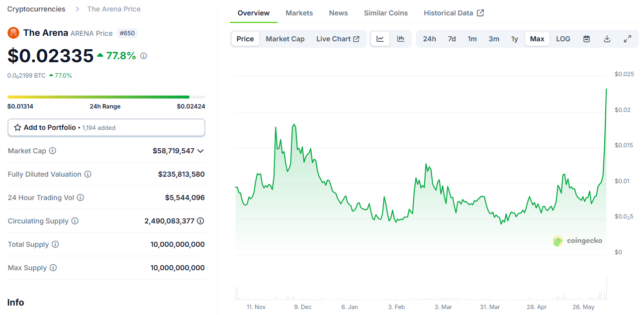This screenshot has width=644, height=315.
Task: Click the 9. Dec axis label
Action: (x=303, y=307)
